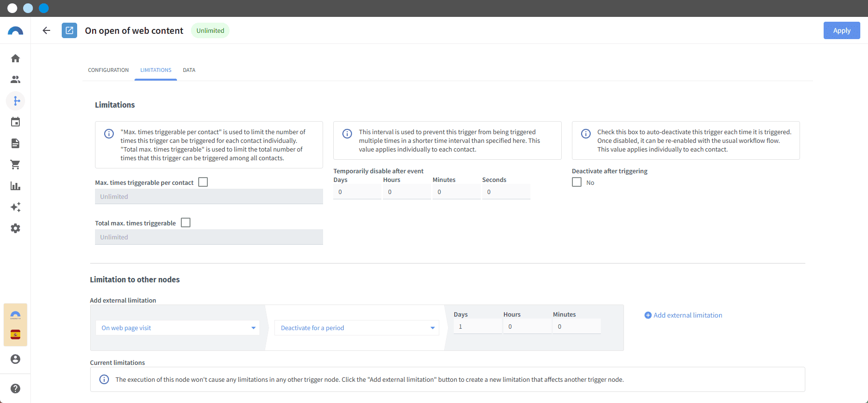Click the Apply button
The width and height of the screenshot is (868, 403).
pos(842,30)
